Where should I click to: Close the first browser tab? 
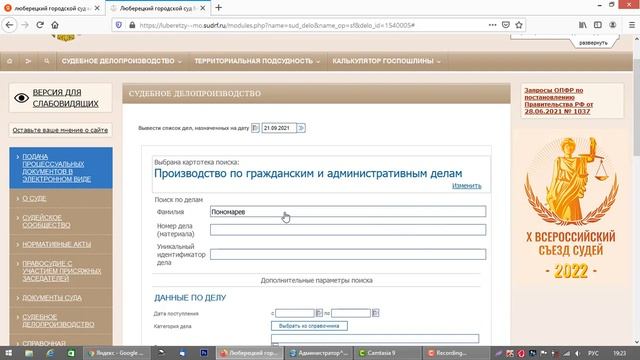coord(97,8)
